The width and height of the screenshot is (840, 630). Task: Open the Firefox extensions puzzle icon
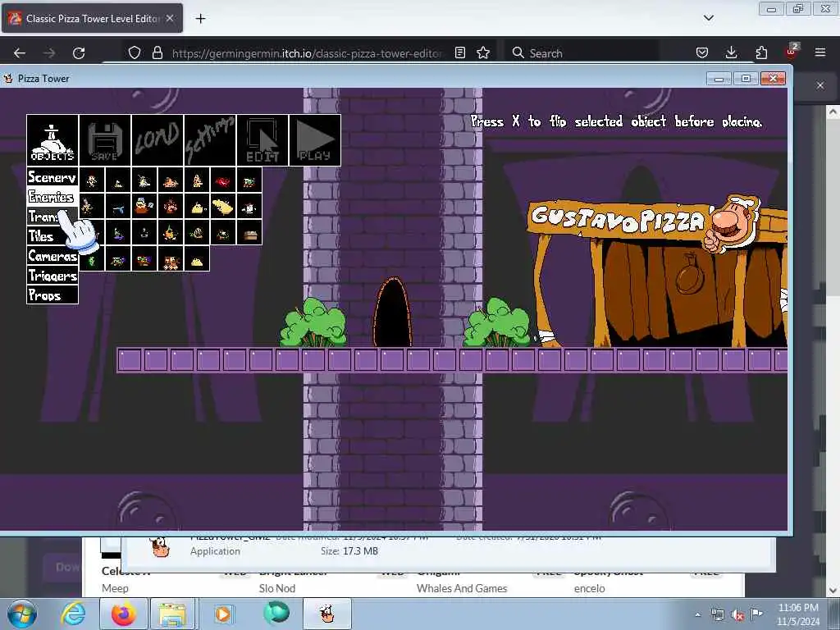coord(761,52)
